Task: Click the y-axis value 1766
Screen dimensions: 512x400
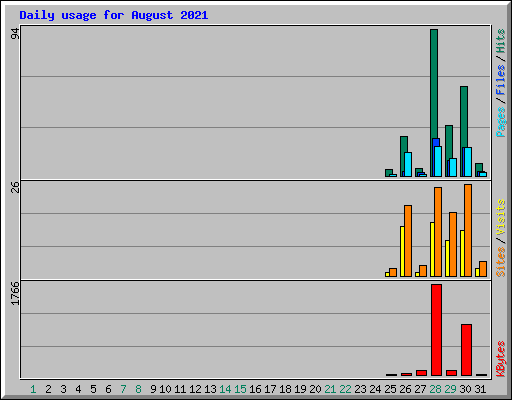Action: [15, 293]
